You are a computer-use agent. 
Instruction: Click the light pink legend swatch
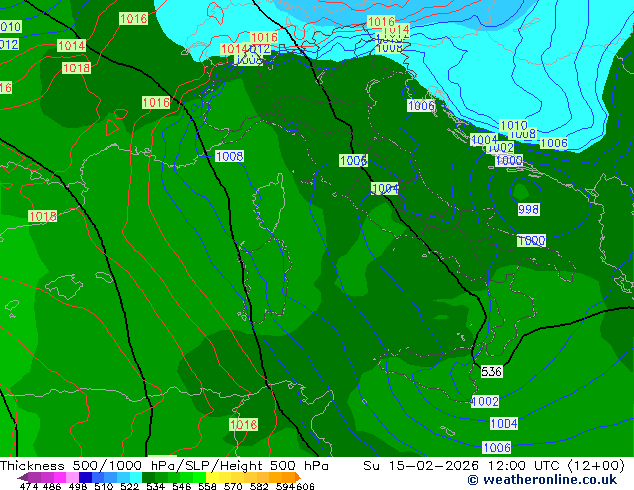coord(72,477)
